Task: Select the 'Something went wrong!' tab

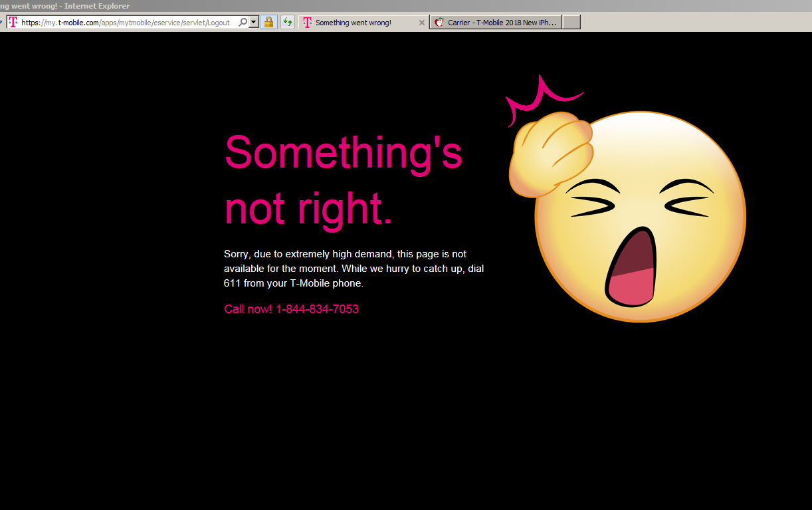Action: coord(363,23)
